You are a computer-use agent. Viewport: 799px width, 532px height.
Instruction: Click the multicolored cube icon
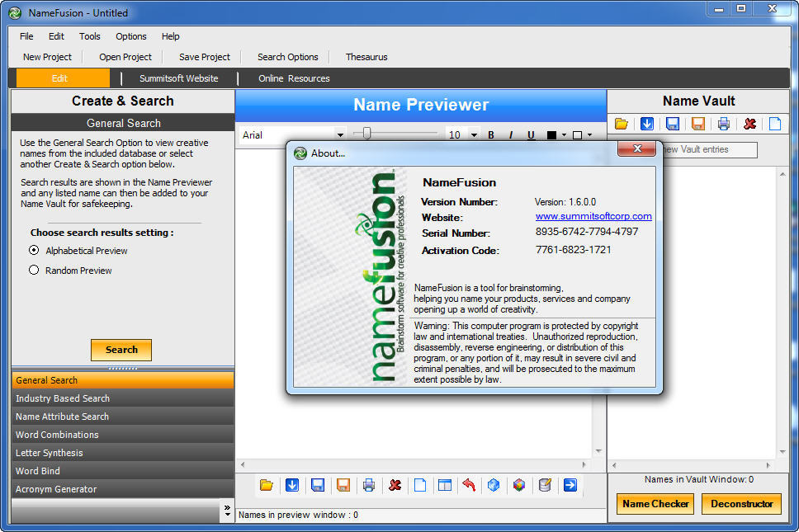[x=518, y=485]
